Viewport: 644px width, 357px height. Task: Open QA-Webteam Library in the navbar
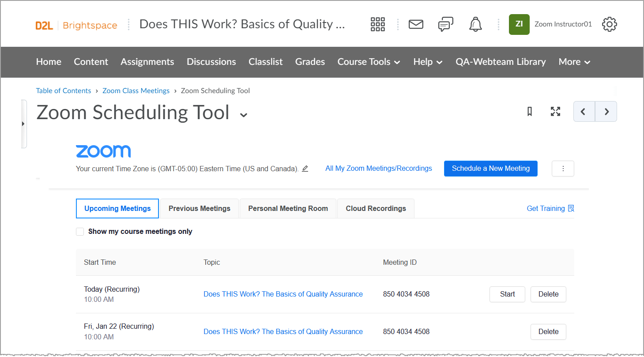click(501, 62)
